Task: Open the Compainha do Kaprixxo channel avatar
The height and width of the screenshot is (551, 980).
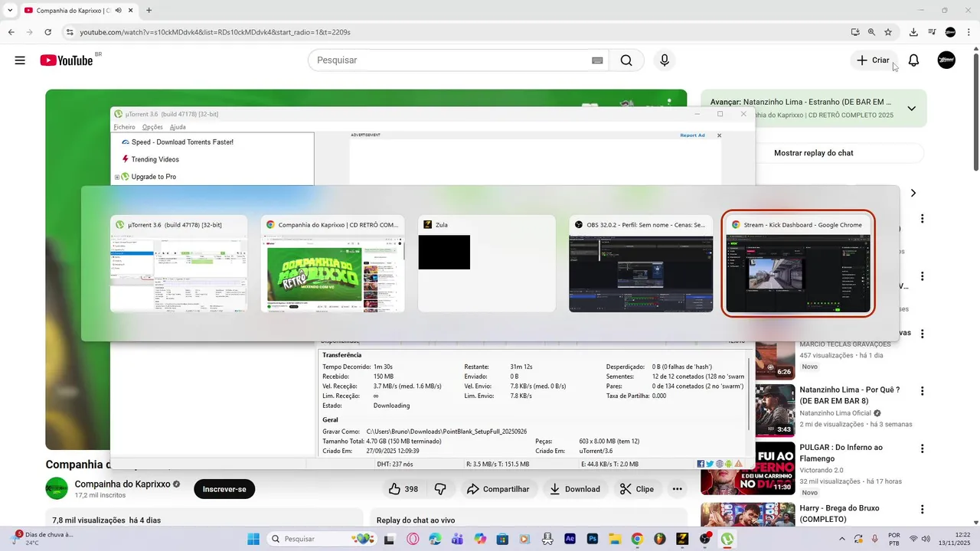Action: pyautogui.click(x=57, y=488)
